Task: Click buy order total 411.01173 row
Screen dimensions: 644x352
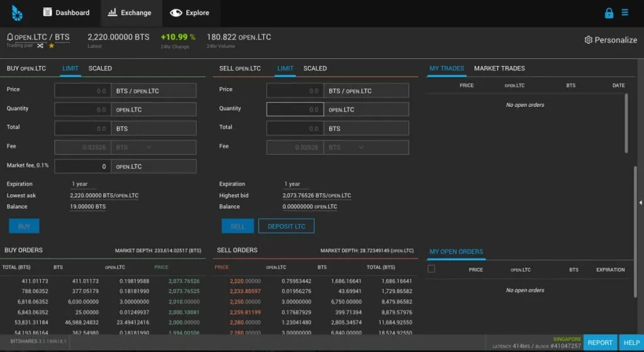Action: (103, 281)
